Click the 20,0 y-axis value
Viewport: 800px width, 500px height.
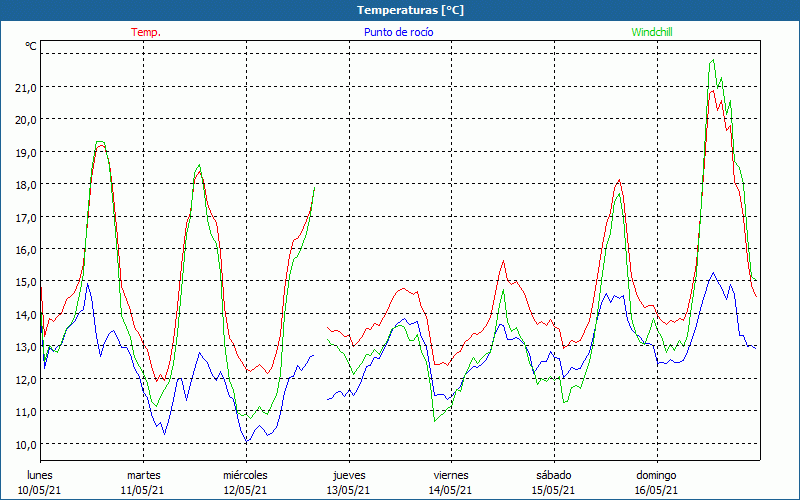pyautogui.click(x=26, y=120)
